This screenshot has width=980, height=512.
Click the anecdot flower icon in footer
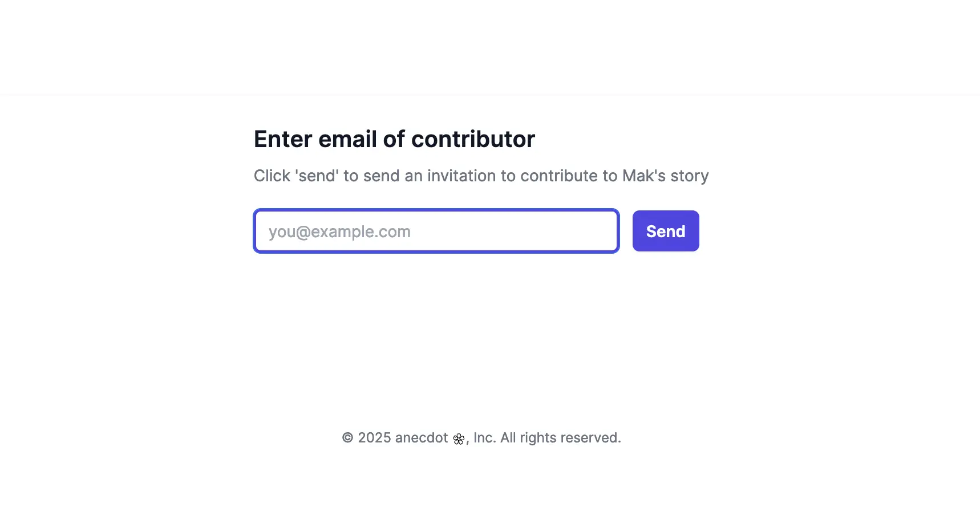click(x=459, y=439)
